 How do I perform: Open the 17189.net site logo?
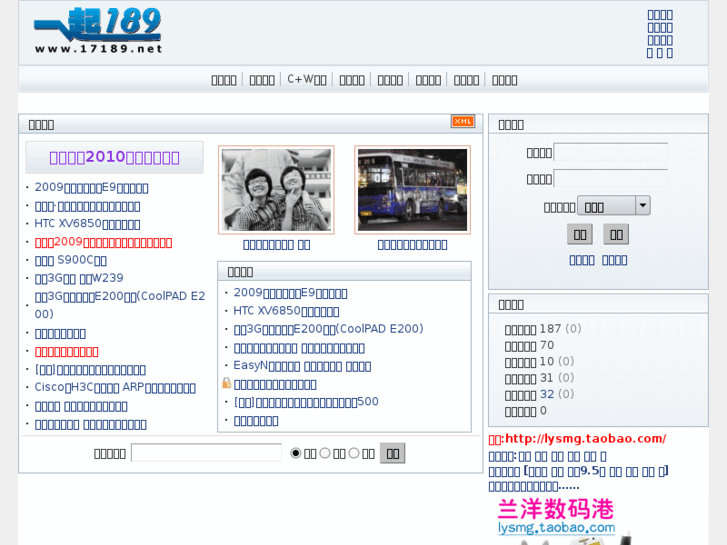98,31
